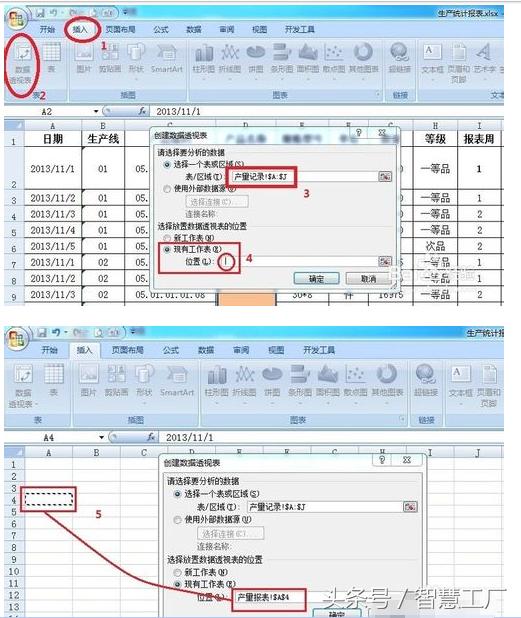Click Undo icon in lower quick access toolbar

(56, 333)
